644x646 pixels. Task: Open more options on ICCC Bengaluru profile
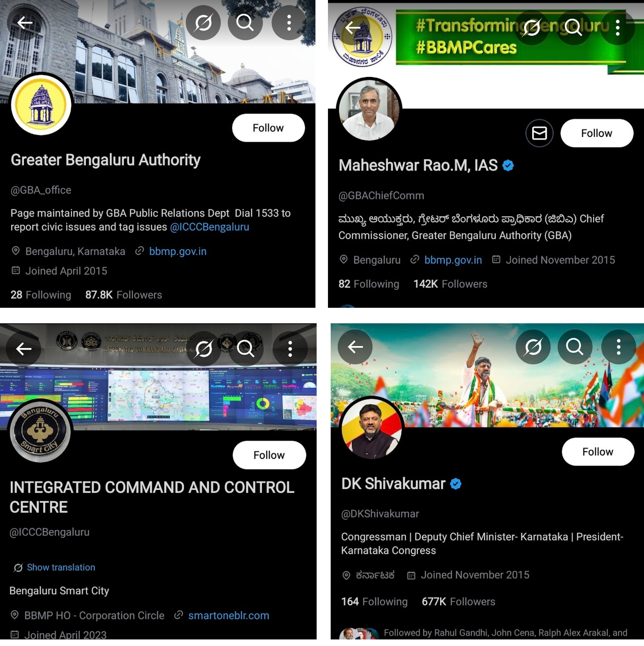290,349
